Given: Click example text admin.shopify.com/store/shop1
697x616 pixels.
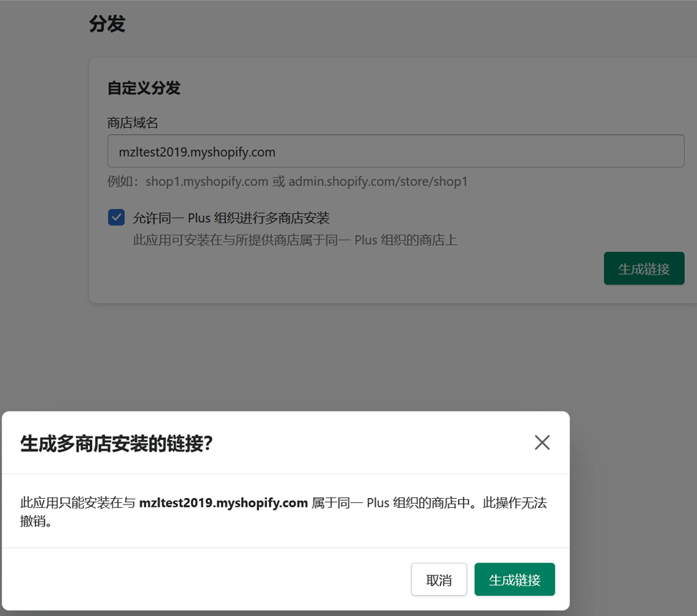Looking at the screenshot, I should click(x=378, y=182).
